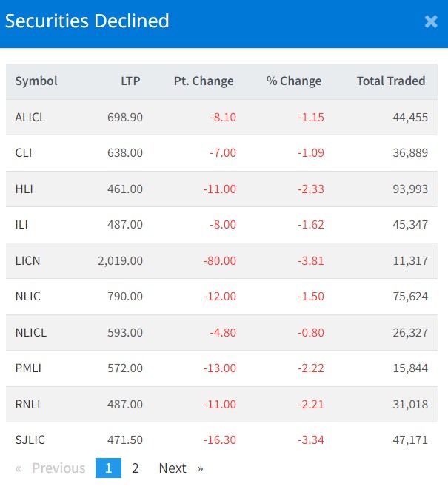
Task: Sort table by Symbol column header
Action: coord(36,81)
